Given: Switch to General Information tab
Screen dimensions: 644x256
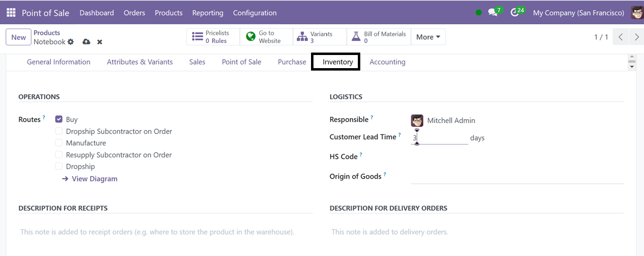Looking at the screenshot, I should coord(59,62).
